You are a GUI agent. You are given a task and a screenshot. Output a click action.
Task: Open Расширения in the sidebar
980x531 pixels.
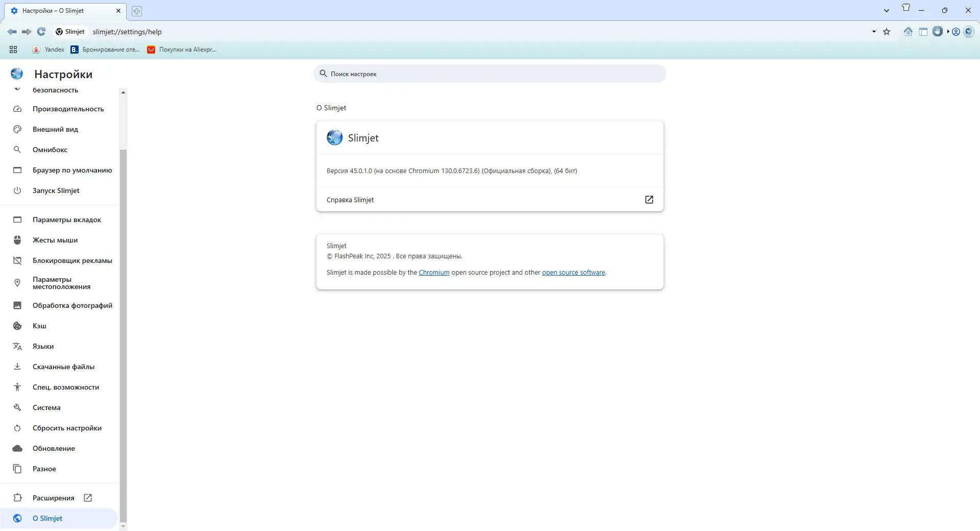(59, 498)
